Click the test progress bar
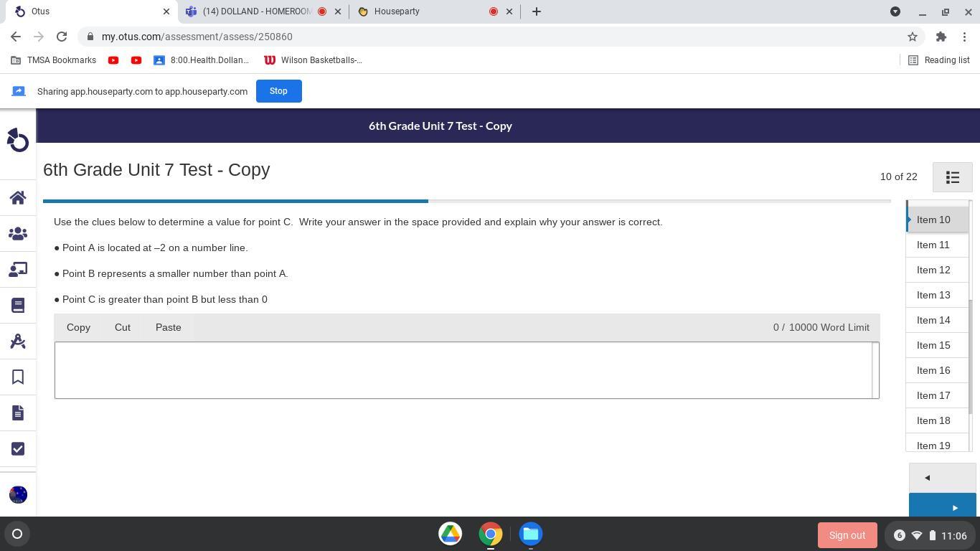Image resolution: width=980 pixels, height=551 pixels. pos(467,201)
